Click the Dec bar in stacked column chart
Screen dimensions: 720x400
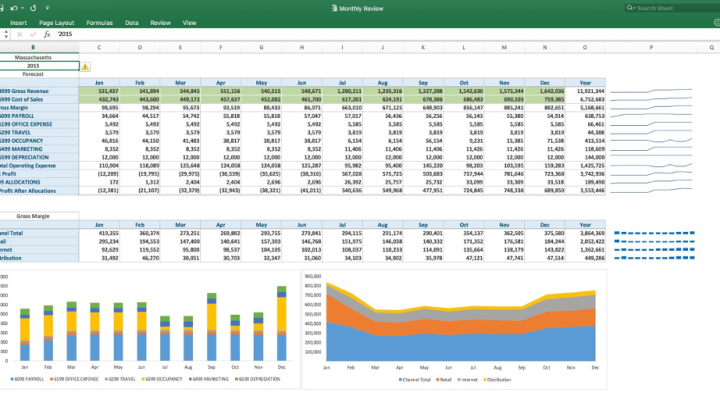click(281, 324)
